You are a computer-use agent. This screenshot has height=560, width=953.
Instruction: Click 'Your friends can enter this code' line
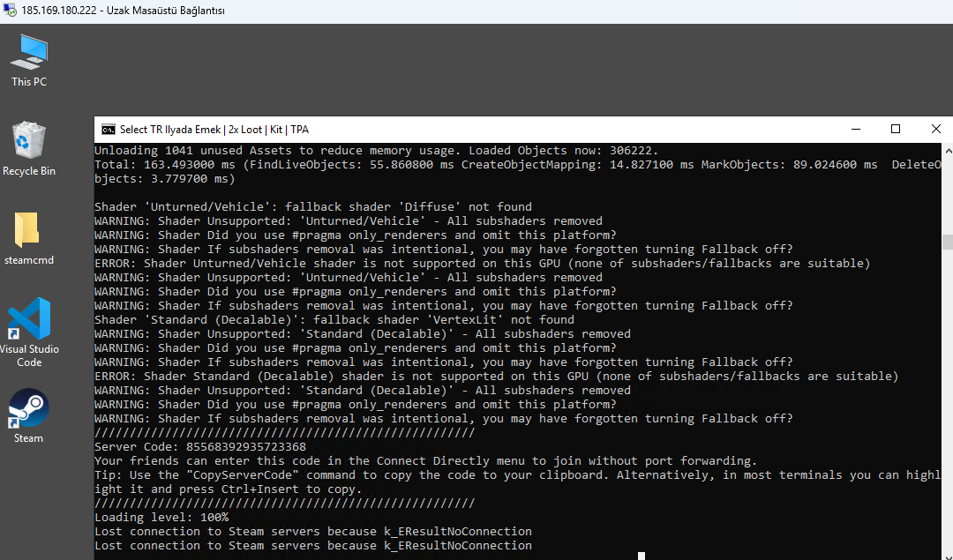pos(426,461)
